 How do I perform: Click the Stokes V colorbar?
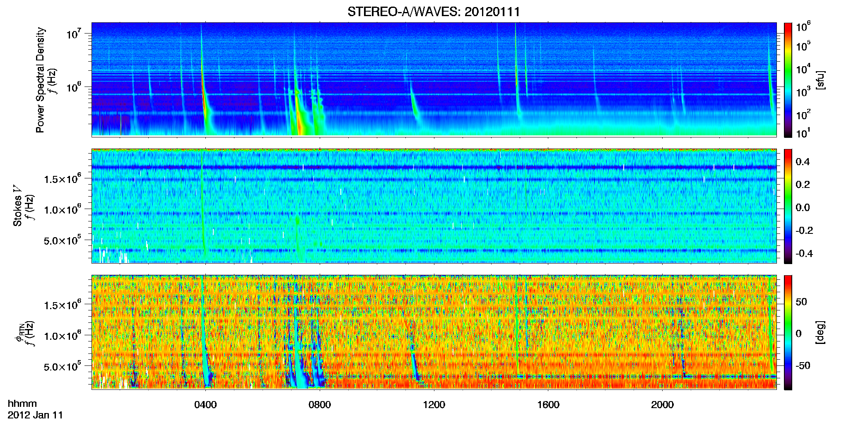tap(788, 206)
